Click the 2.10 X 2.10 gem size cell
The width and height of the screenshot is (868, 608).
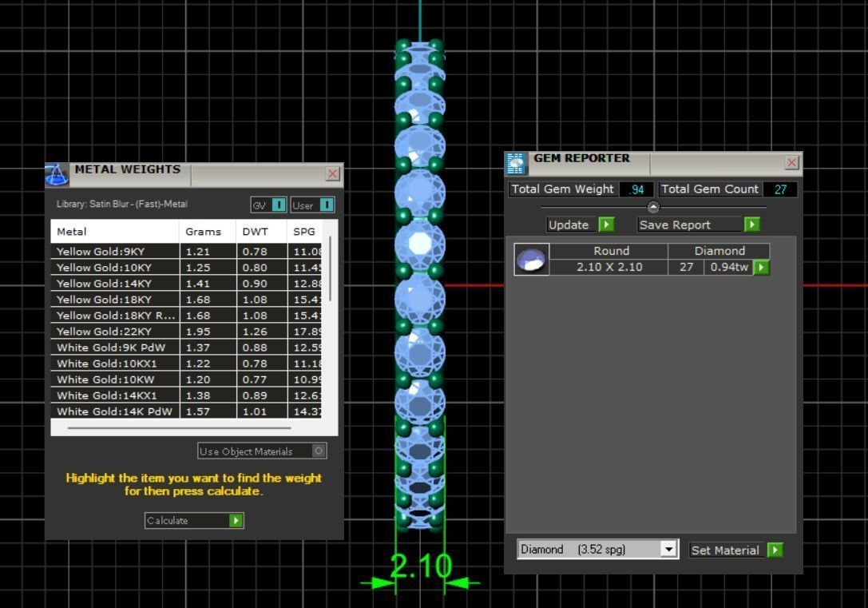609,268
